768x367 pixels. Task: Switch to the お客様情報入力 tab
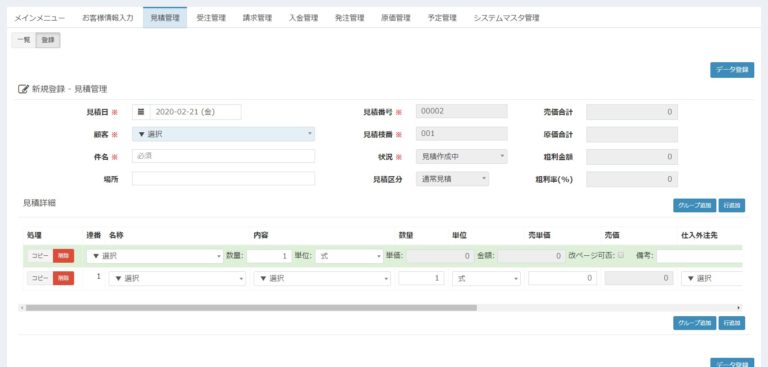[108, 18]
